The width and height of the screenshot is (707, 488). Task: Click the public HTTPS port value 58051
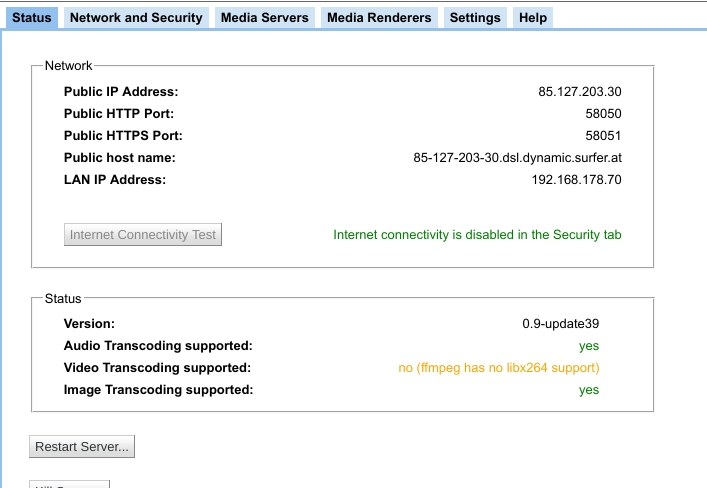(x=603, y=136)
